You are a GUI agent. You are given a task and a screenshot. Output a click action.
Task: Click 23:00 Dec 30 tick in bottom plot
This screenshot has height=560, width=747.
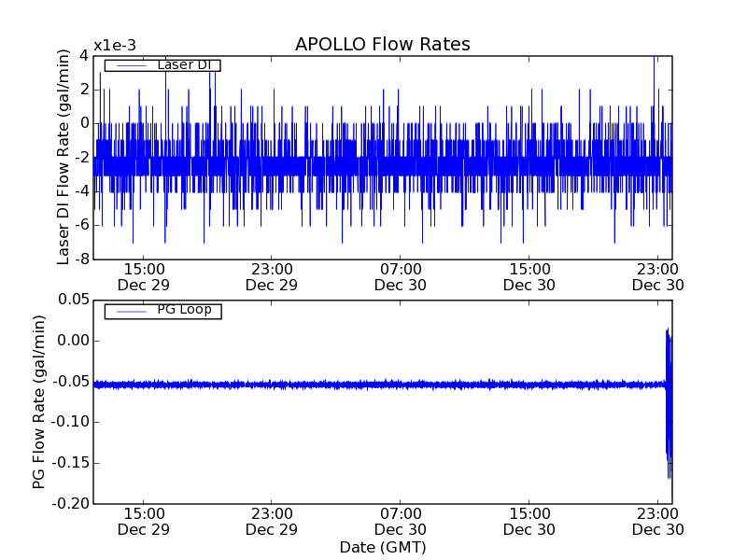(658, 521)
